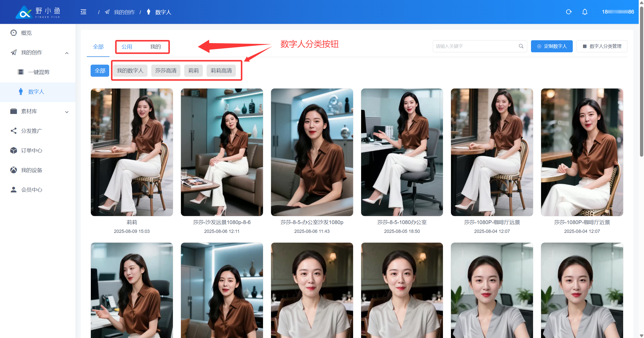Open the user account dropdown
644x338 pixels.
pyautogui.click(x=618, y=12)
